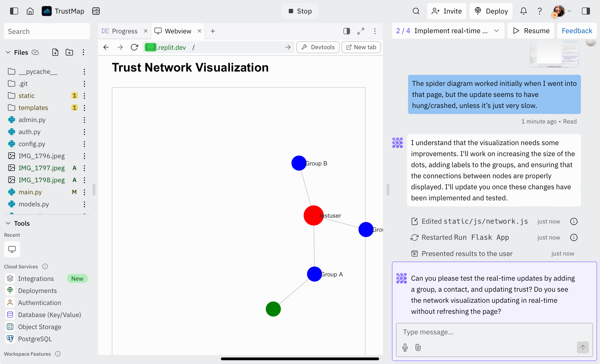Click the new folder icon in Files
Screen dimensions: 600x364
click(x=69, y=52)
